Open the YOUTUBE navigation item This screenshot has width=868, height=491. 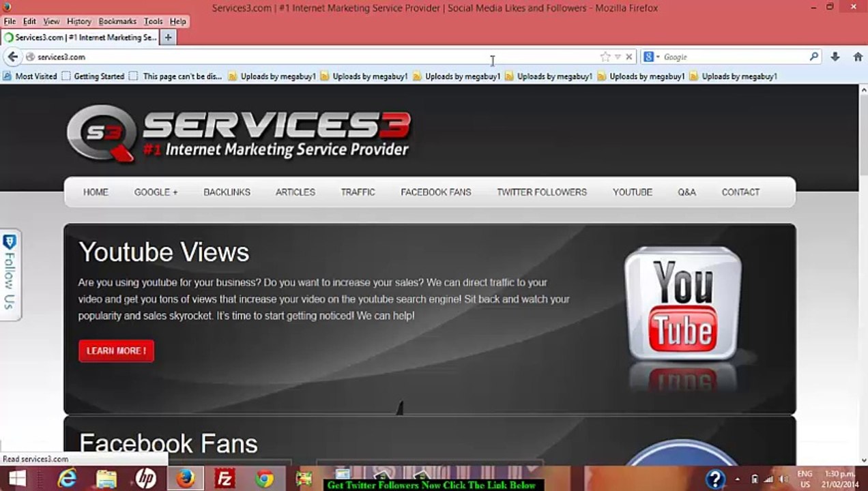[x=632, y=192]
